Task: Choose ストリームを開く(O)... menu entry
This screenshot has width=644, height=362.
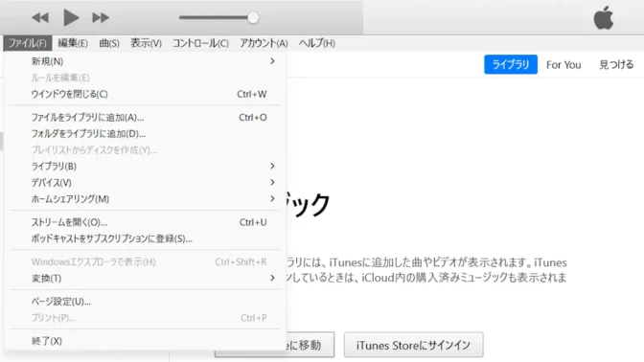Action: coord(145,222)
